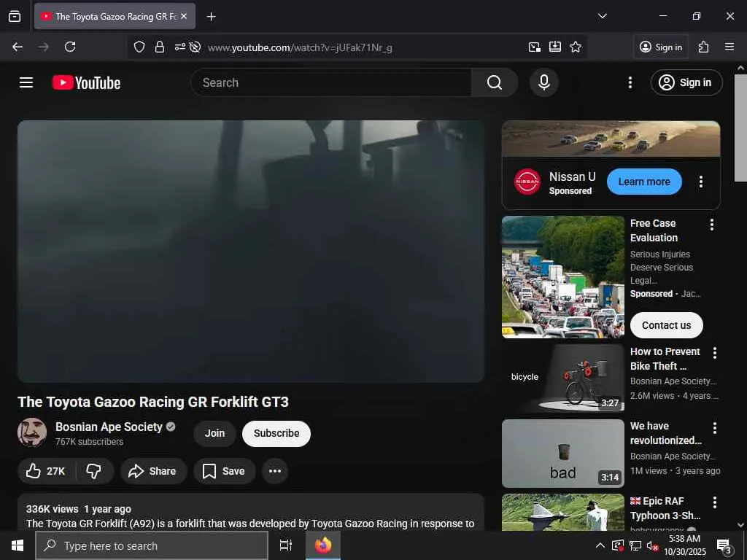Open How to Prevent Bike Theft title
Image resolution: width=747 pixels, height=560 pixels.
(x=665, y=359)
